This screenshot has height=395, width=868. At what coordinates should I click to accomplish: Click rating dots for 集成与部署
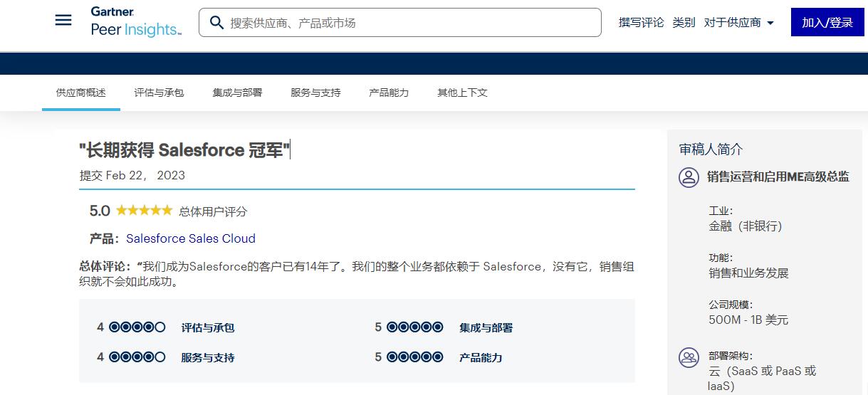click(415, 327)
